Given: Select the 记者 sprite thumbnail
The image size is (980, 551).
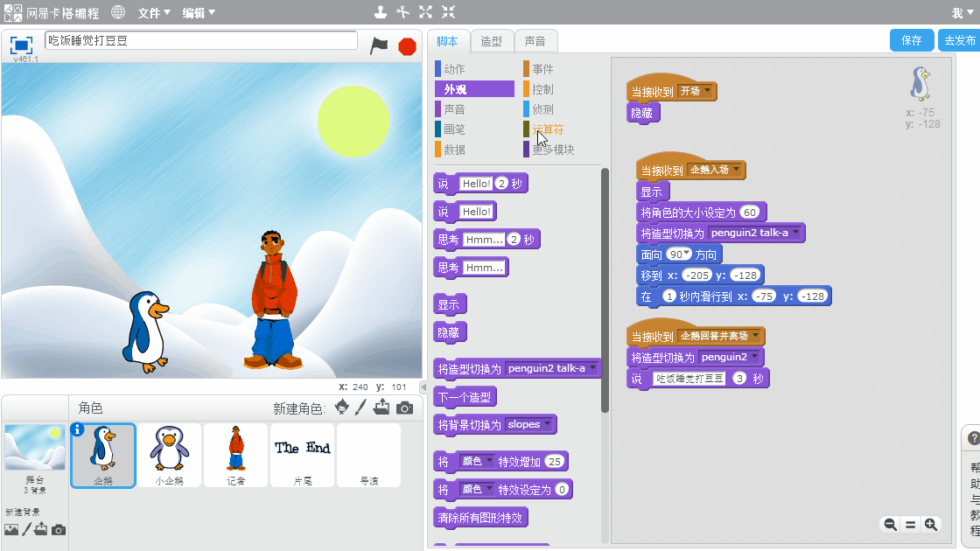Looking at the screenshot, I should (236, 455).
